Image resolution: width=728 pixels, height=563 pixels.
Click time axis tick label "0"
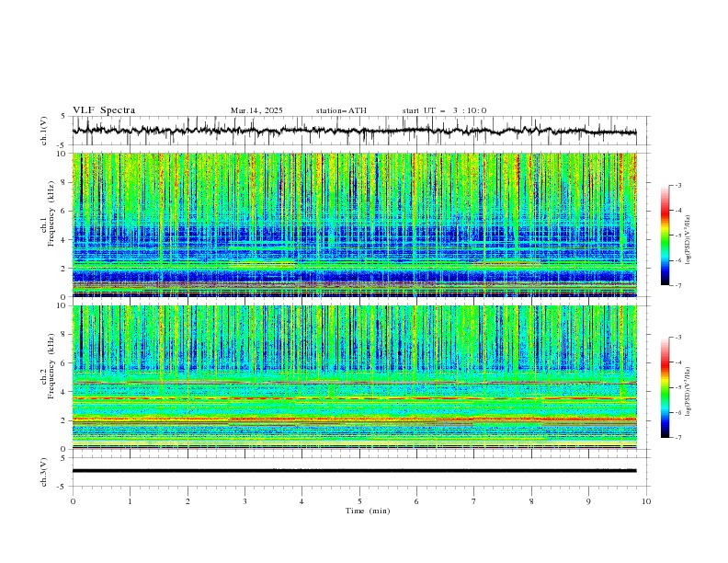click(73, 501)
